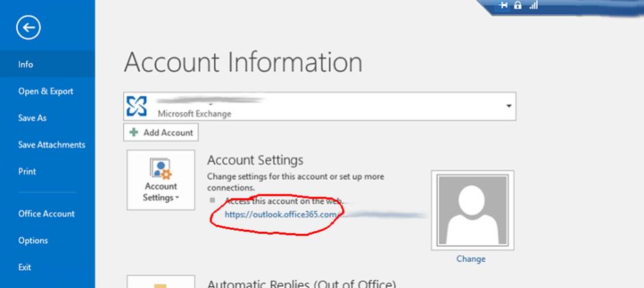644x288 pixels.
Task: Click the back arrow circle icon
Action: 29,27
